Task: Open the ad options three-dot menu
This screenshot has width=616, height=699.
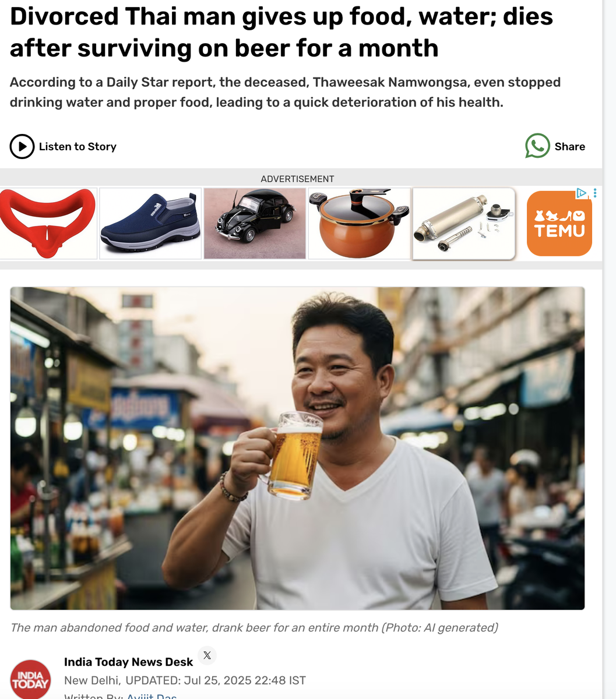Action: coord(594,193)
